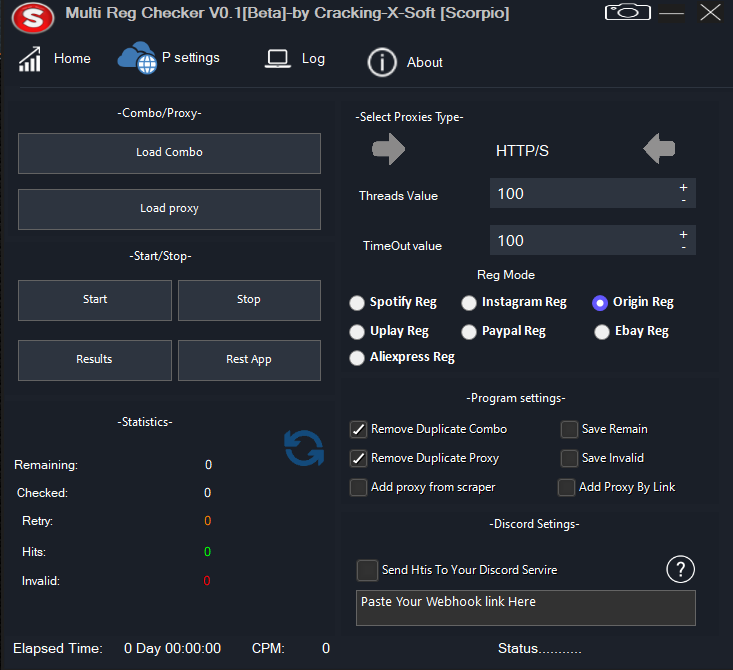Click the left-pointing proxy type arrow
This screenshot has height=670, width=733.
(x=659, y=149)
